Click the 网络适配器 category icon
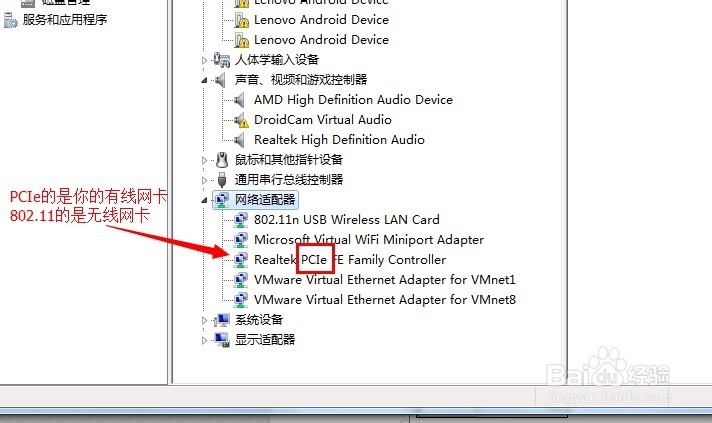This screenshot has width=712, height=423. click(x=222, y=200)
